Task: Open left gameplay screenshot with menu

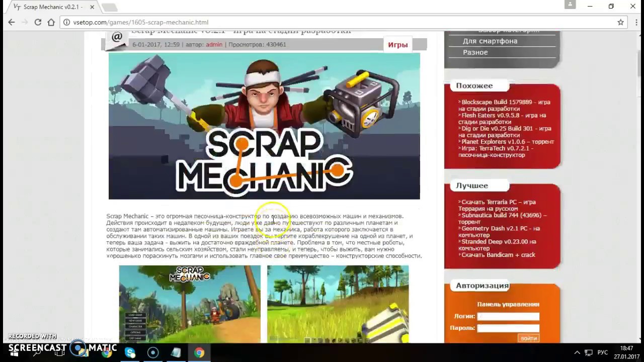Action: [190, 304]
